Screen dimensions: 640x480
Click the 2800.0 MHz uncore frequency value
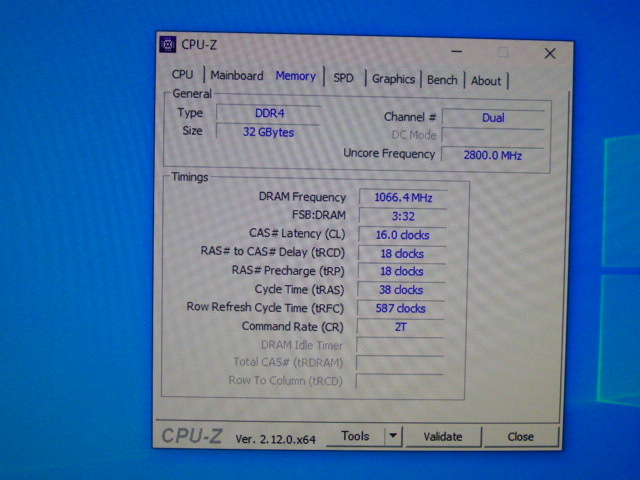[492, 155]
